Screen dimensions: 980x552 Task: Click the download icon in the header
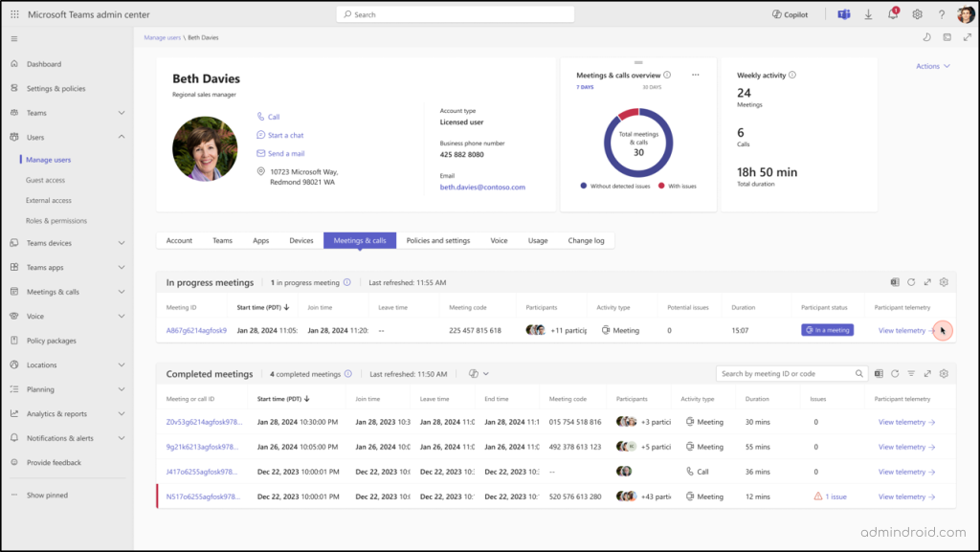[868, 13]
